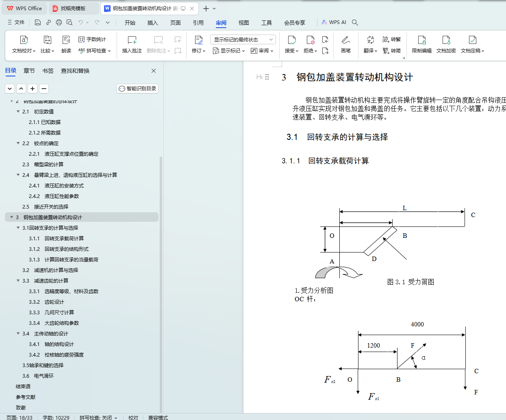The image size is (506, 420).
Task: Switch to the WPS Office home tab
Action: tap(25, 9)
